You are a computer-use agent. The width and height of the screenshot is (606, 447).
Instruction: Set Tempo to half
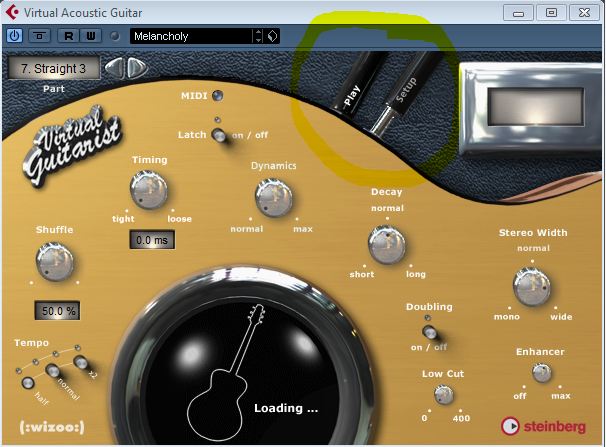click(28, 383)
